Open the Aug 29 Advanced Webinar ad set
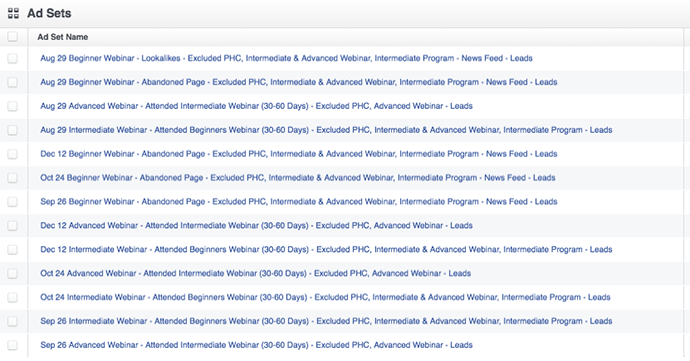Viewport: 690px width, 361px height. 257,106
